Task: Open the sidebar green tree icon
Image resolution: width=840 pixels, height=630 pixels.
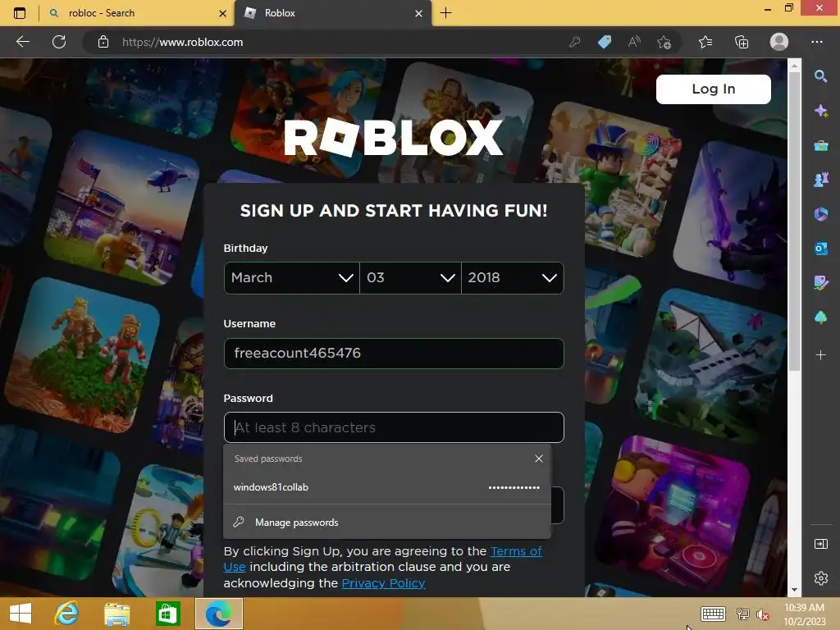Action: tap(820, 317)
